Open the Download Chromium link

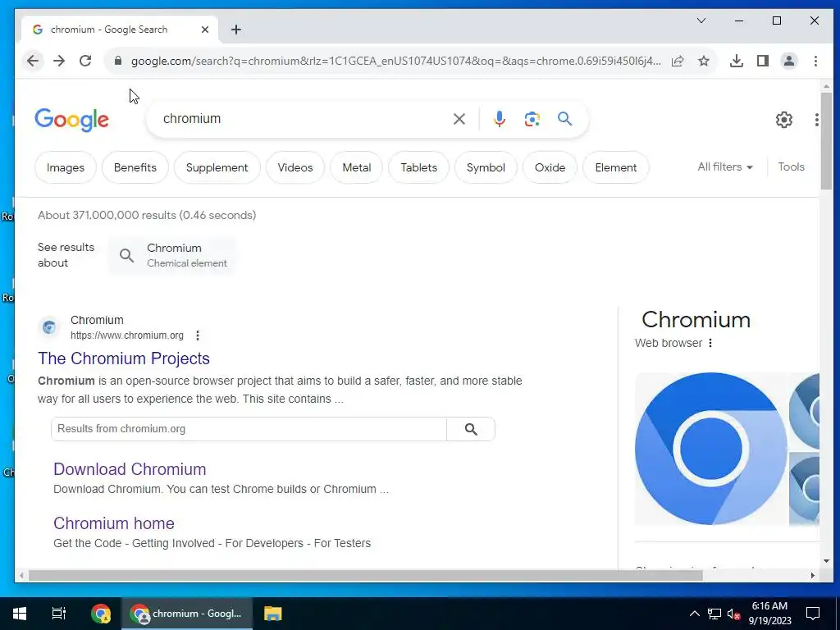pyautogui.click(x=130, y=469)
